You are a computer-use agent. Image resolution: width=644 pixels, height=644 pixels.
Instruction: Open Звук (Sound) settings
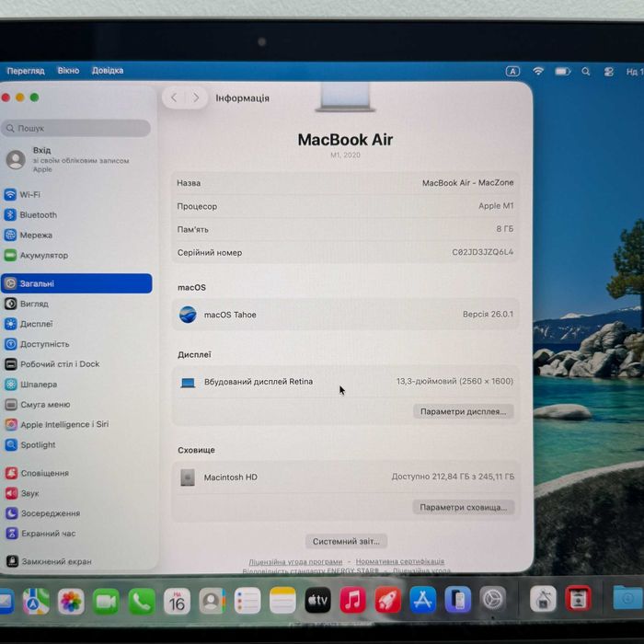coord(76,493)
